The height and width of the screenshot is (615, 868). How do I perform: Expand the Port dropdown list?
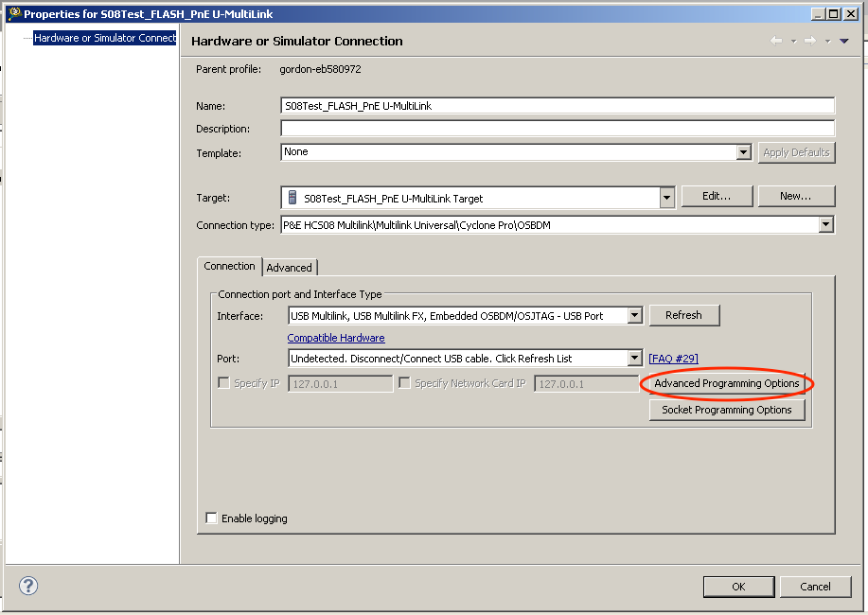pos(635,359)
